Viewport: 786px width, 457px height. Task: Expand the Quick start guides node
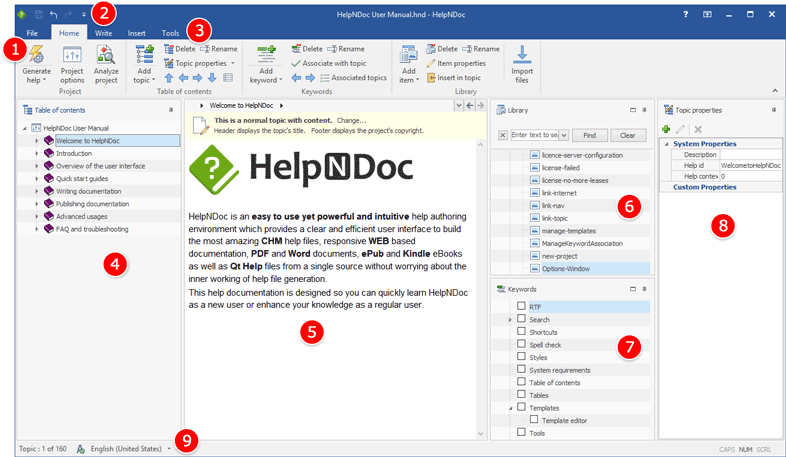37,178
